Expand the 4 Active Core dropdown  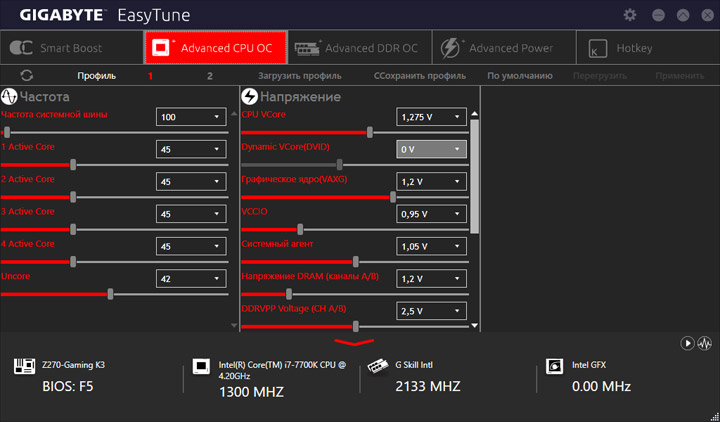tap(191, 246)
